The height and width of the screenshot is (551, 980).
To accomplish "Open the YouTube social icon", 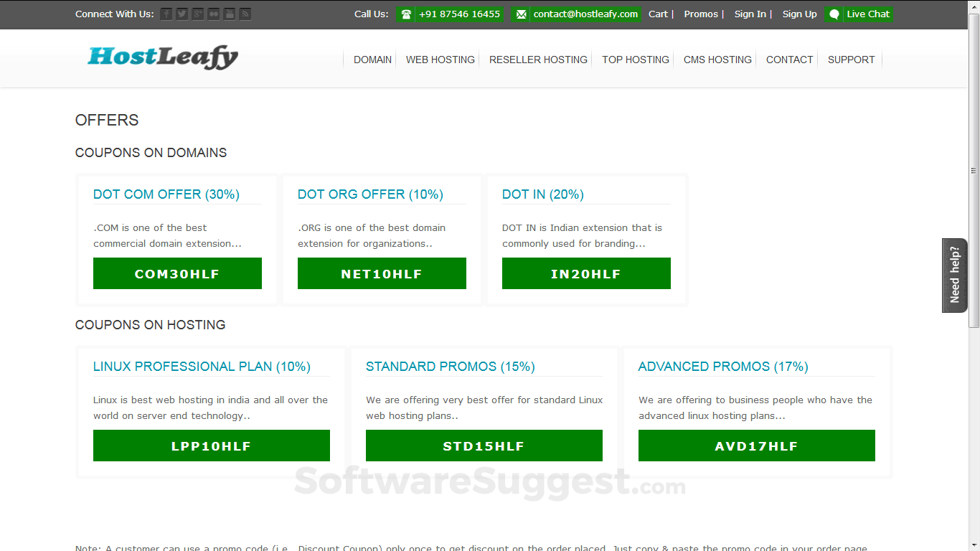I will pos(230,14).
